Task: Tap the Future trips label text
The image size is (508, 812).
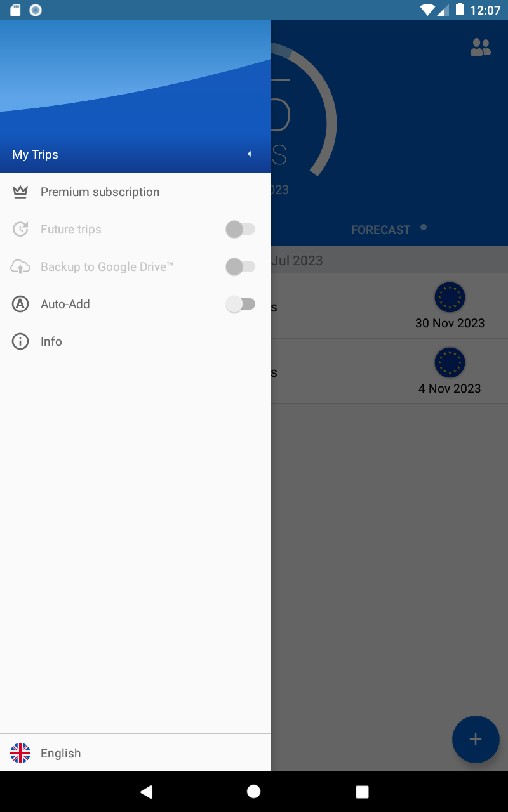Action: pyautogui.click(x=71, y=229)
